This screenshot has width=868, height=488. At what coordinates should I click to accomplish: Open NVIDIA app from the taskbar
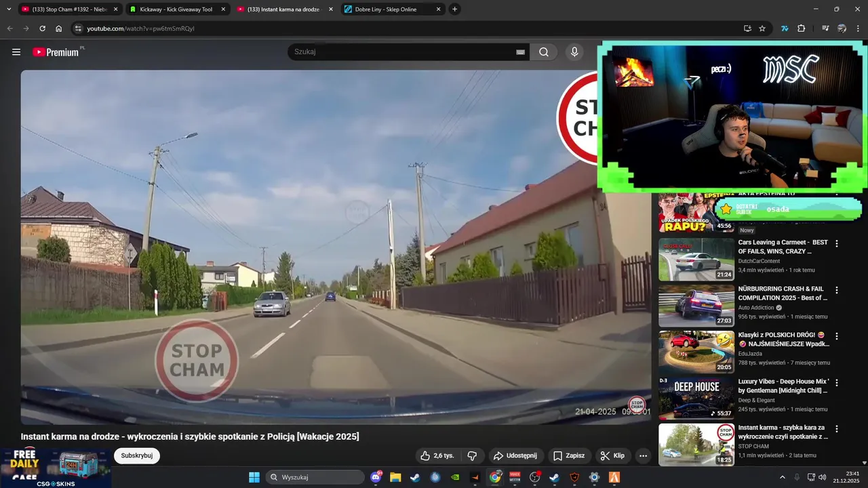coord(455,477)
